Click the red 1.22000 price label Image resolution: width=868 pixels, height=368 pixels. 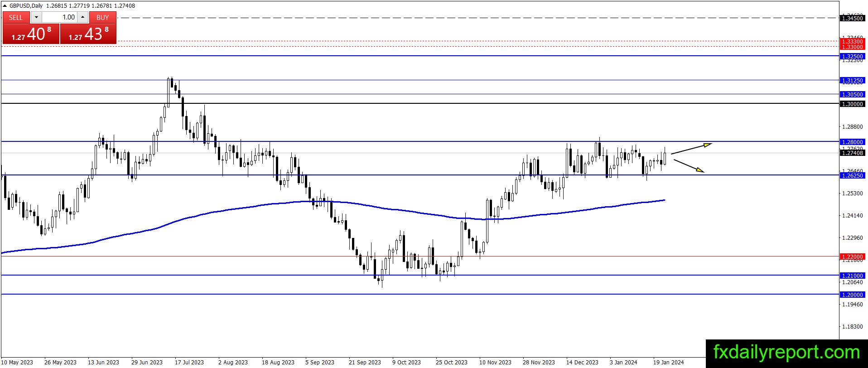point(852,257)
